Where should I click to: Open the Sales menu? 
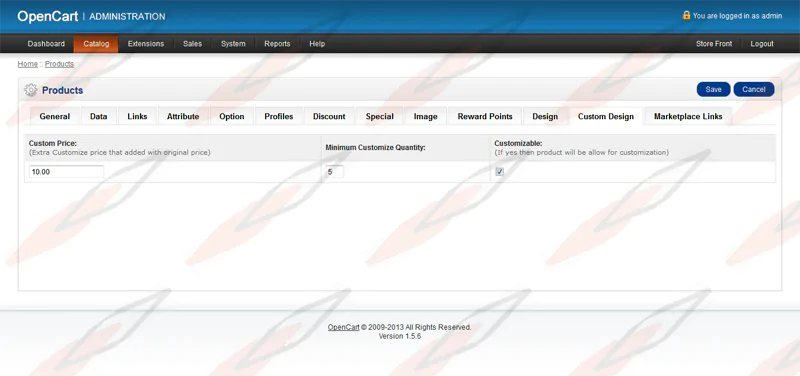coord(192,44)
